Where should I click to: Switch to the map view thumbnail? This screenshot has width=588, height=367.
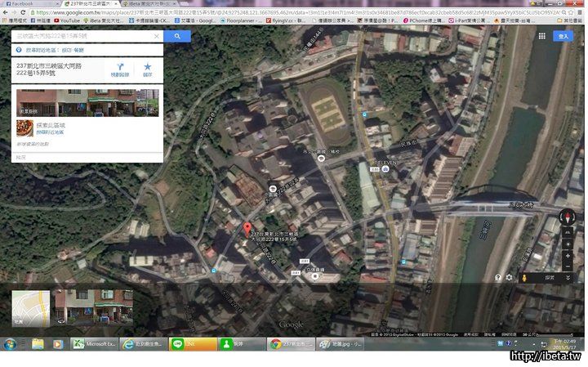click(31, 308)
